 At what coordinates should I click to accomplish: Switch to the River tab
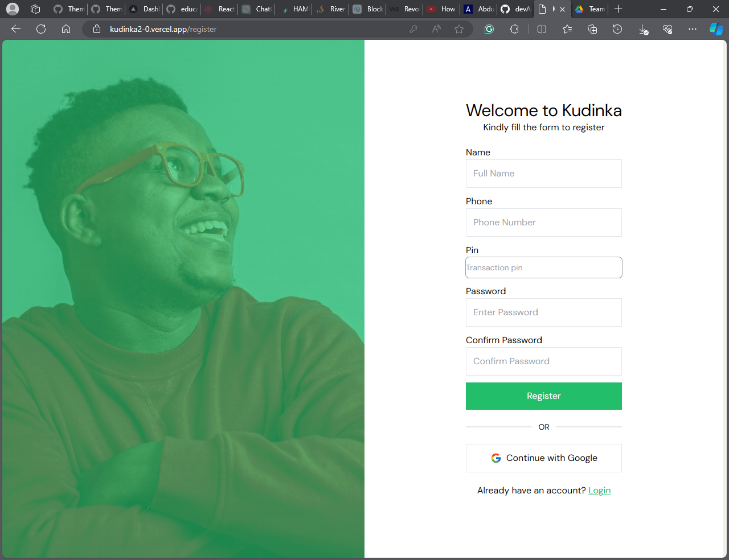[x=331, y=9]
